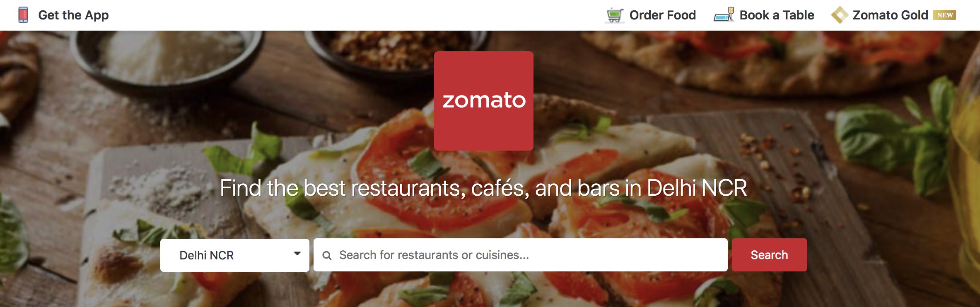Viewport: 980px width, 307px height.
Task: Focus the restaurants or cuisines search field
Action: pyautogui.click(x=521, y=255)
